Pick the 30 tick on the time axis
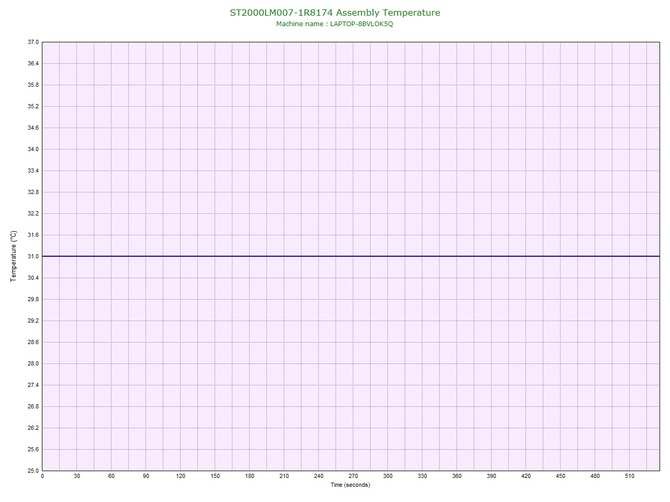The height and width of the screenshot is (502, 670). [x=76, y=477]
